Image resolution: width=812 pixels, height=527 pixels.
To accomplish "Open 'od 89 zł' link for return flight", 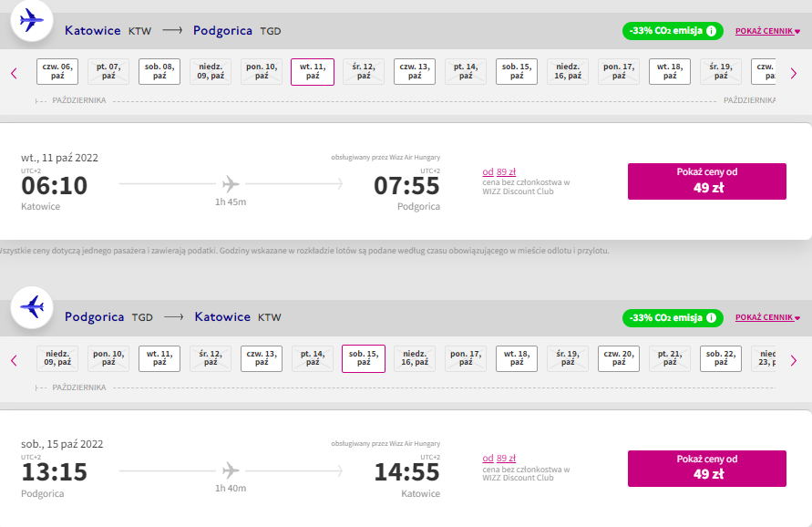I will [x=499, y=459].
